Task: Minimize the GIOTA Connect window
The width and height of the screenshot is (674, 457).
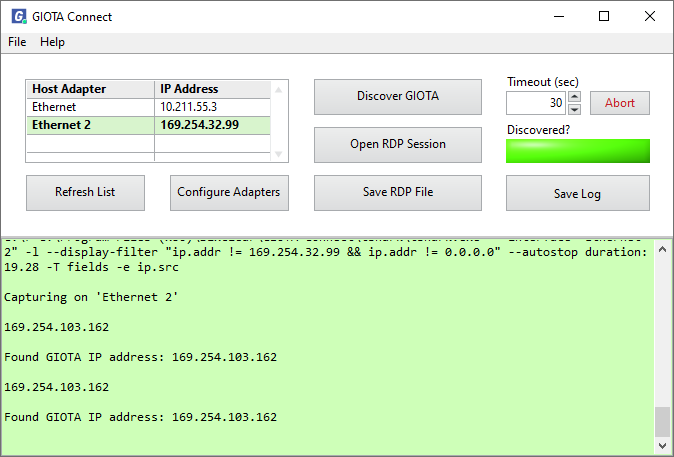Action: click(559, 16)
